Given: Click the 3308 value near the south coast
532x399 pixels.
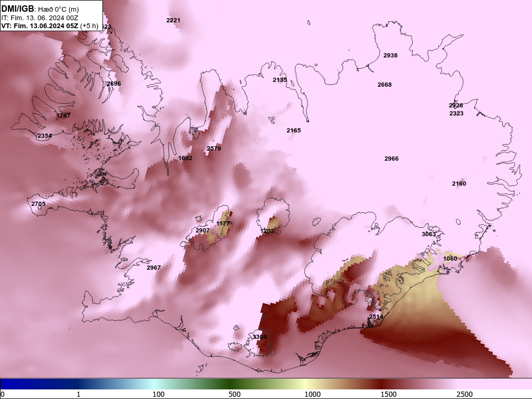Looking at the screenshot, I should (260, 337).
